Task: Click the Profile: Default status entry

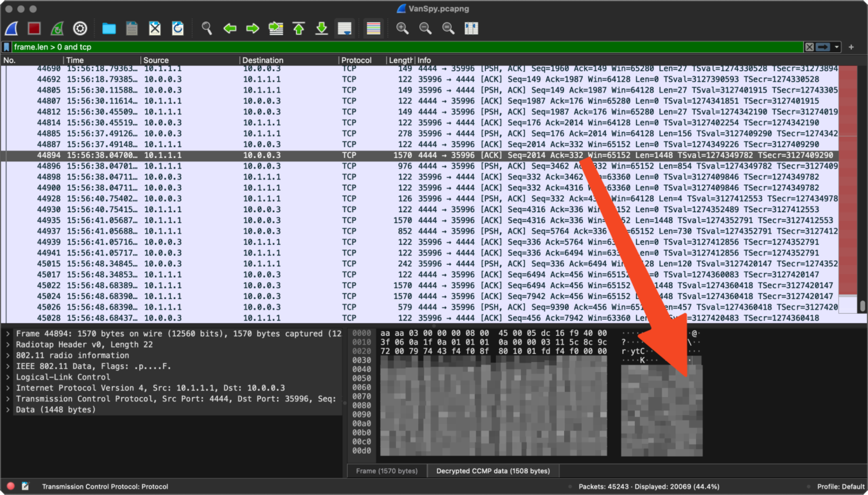Action: pyautogui.click(x=841, y=486)
